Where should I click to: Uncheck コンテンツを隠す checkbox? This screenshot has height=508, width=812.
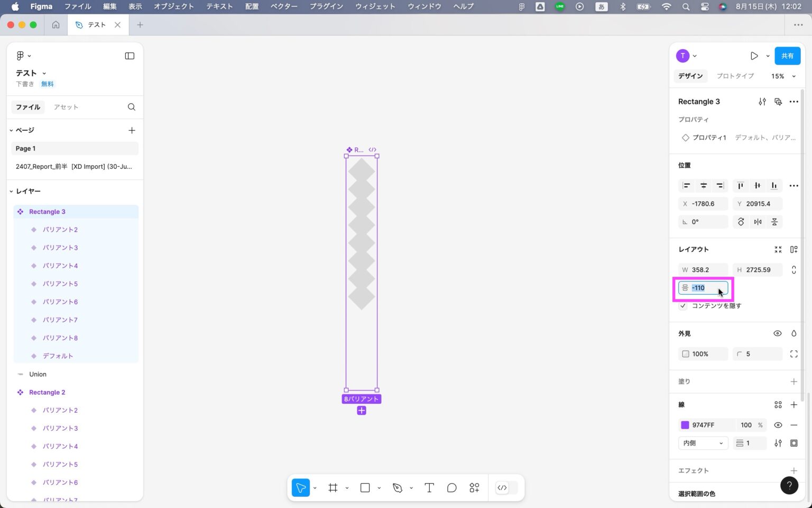(682, 305)
